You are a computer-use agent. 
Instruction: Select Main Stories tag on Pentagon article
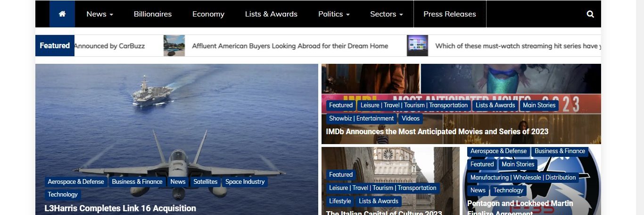[518, 164]
